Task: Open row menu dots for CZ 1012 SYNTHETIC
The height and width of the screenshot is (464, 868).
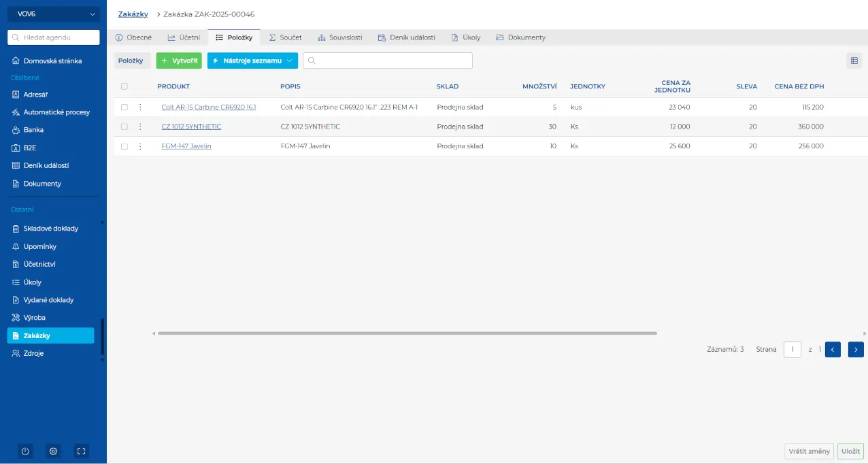Action: [140, 127]
